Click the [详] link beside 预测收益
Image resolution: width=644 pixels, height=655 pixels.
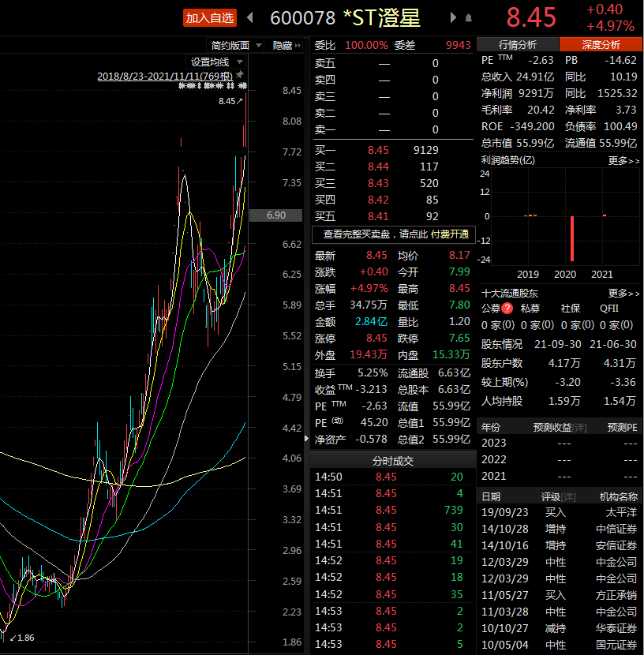pos(579,428)
